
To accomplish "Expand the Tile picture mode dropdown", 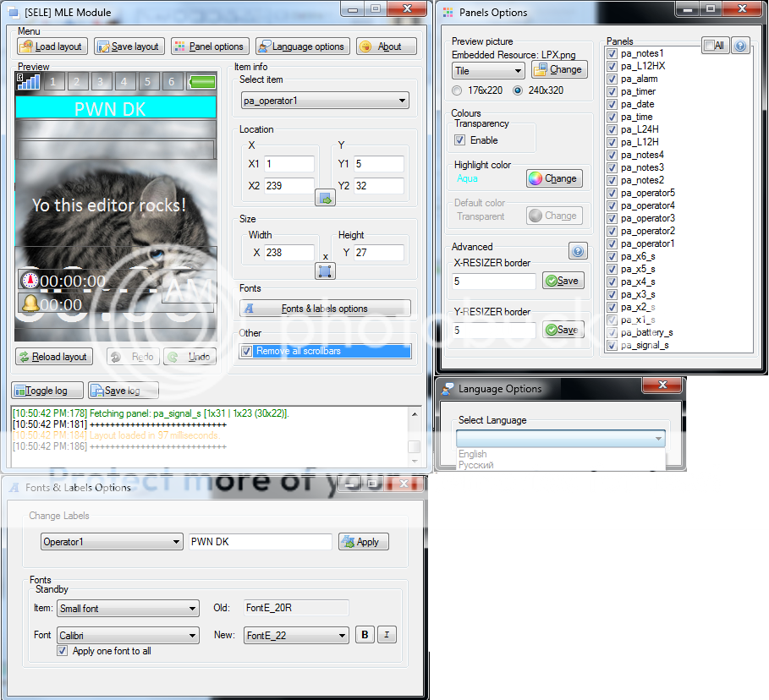I will (488, 71).
